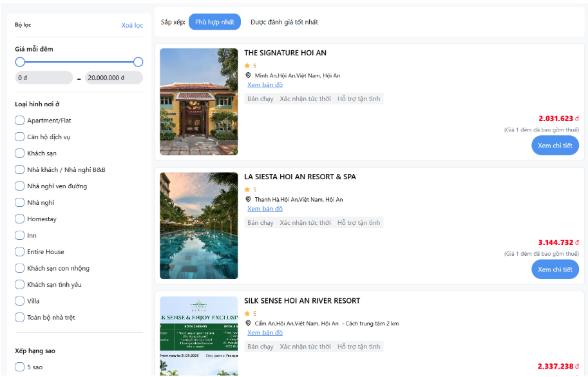Click the star icon for Silk Sense Hoi An
The width and height of the screenshot is (588, 377).
[247, 313]
